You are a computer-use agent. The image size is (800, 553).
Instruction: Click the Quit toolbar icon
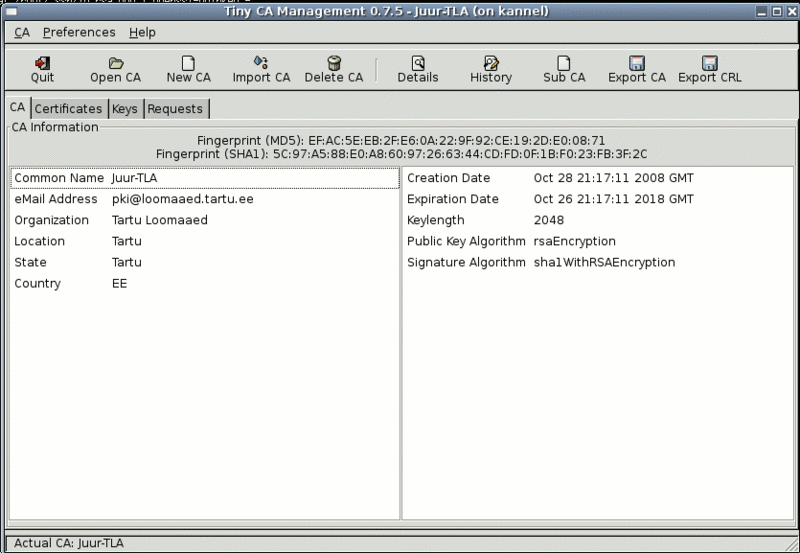pyautogui.click(x=42, y=63)
